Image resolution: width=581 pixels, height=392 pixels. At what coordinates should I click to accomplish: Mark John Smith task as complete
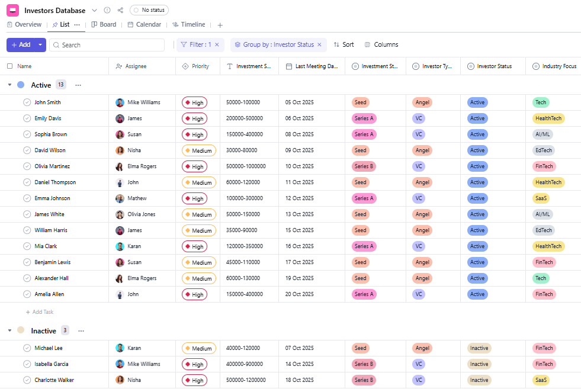point(27,102)
